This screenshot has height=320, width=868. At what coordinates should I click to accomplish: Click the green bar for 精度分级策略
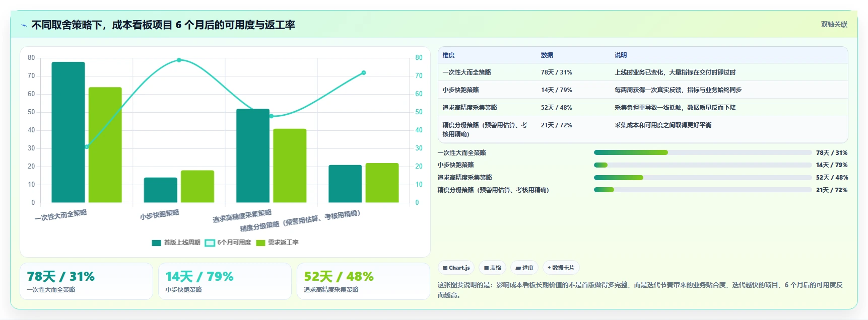tap(382, 183)
